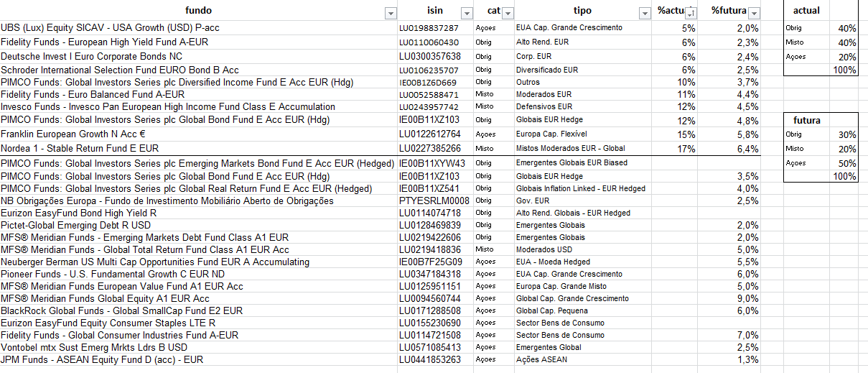Select the BlackRock Global SmallCap Fund cell
Viewport: 868px width, 373px height.
[121, 310]
